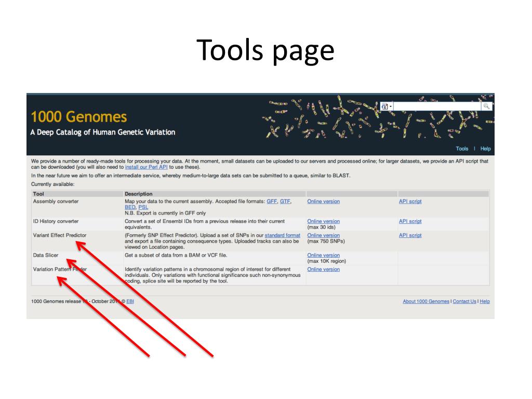Click the '(max 30 ids)' note

[321, 228]
